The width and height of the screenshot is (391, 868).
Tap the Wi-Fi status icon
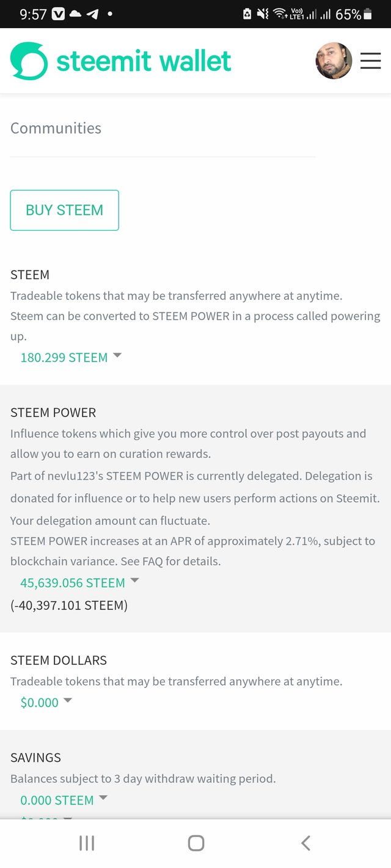pos(280,14)
